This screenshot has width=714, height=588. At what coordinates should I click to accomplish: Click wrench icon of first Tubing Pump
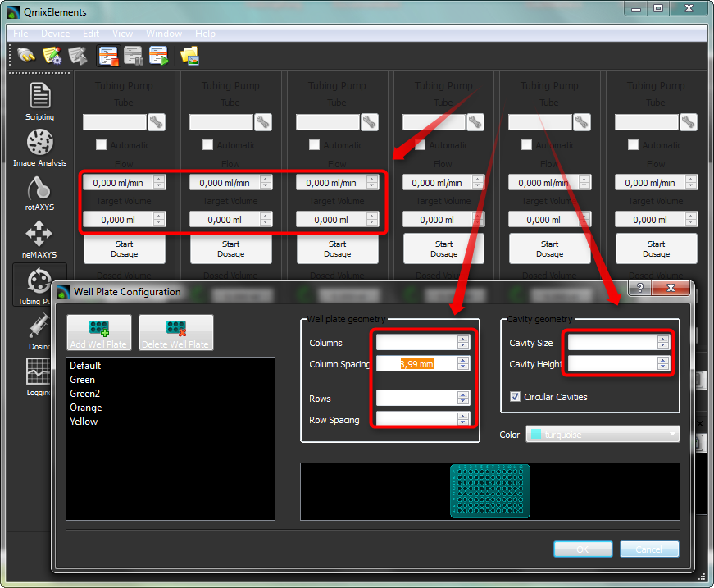click(x=157, y=121)
